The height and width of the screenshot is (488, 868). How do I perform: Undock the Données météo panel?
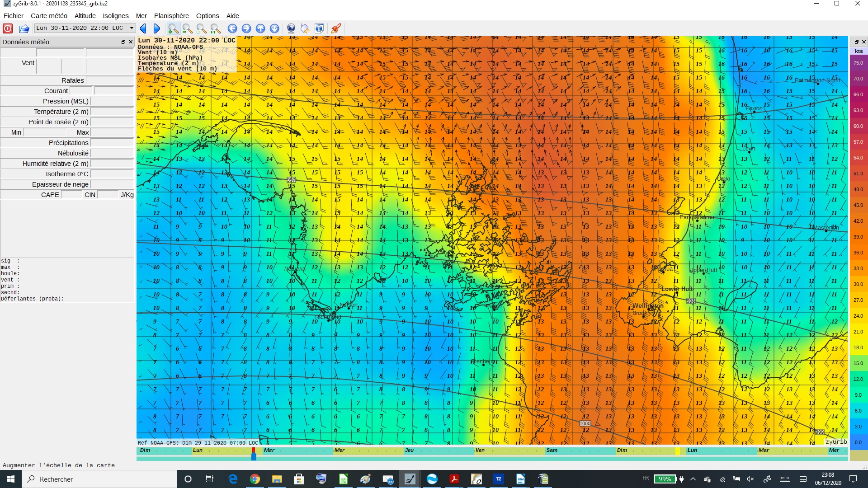pyautogui.click(x=123, y=42)
